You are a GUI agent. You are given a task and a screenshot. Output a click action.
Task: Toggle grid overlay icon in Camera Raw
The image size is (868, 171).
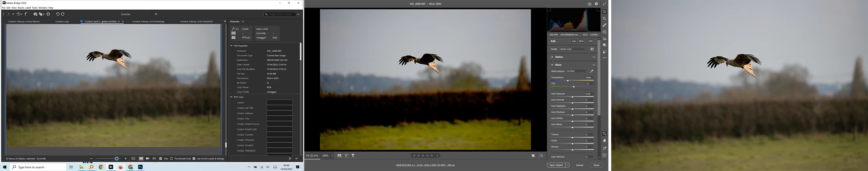[604, 155]
